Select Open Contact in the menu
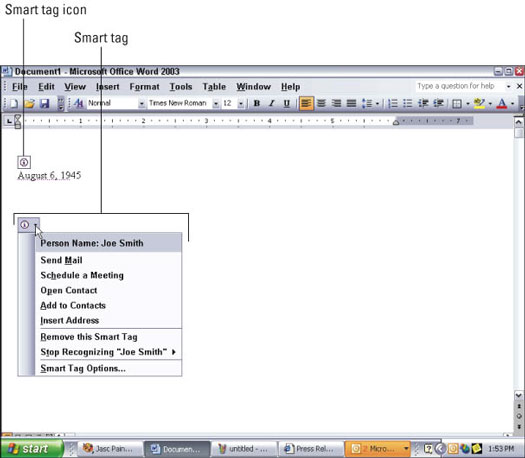This screenshot has width=525, height=458. (108, 290)
